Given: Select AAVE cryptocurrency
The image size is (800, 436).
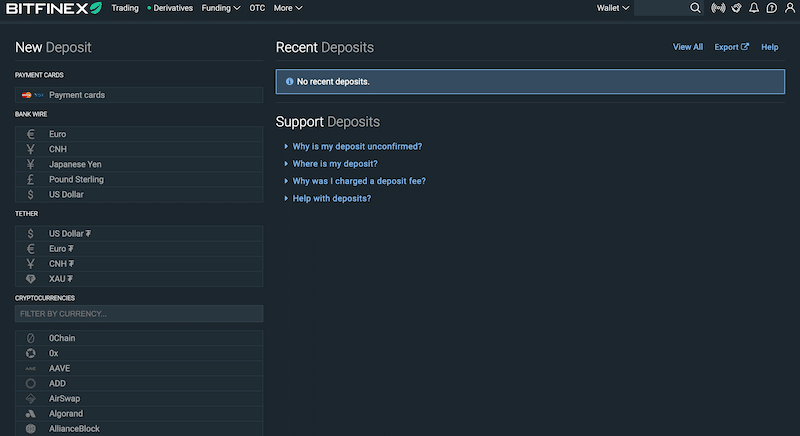Looking at the screenshot, I should pyautogui.click(x=139, y=368).
